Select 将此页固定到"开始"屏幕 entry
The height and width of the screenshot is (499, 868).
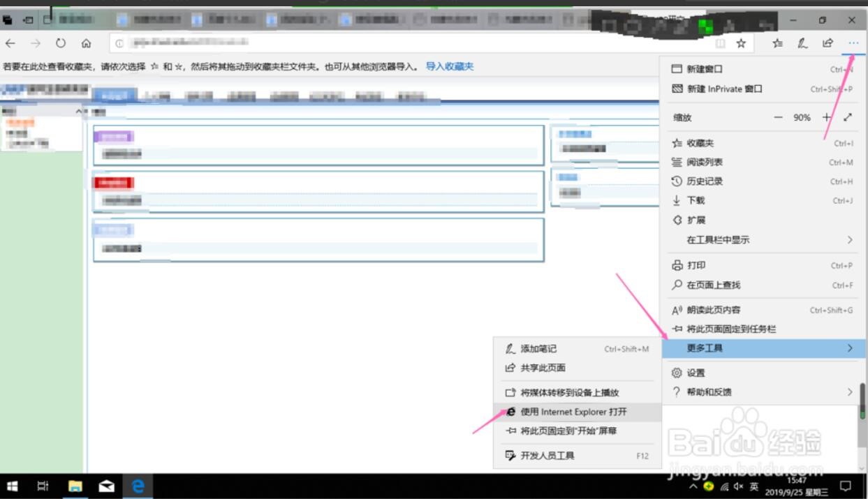tap(578, 431)
